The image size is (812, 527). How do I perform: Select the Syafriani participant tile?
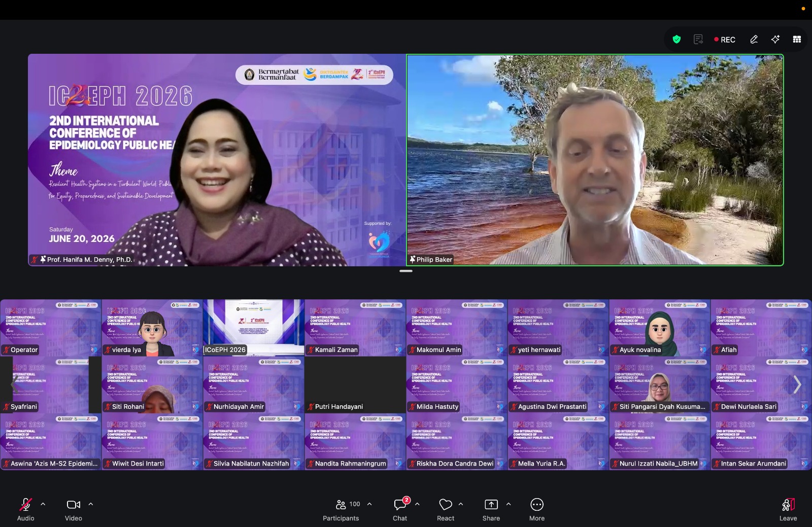tap(51, 384)
